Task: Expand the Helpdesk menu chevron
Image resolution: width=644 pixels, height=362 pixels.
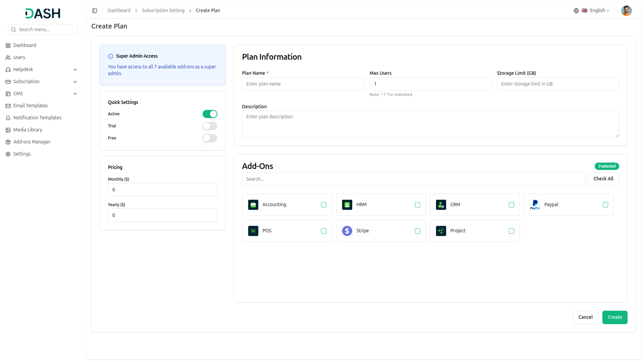Action: click(75, 70)
